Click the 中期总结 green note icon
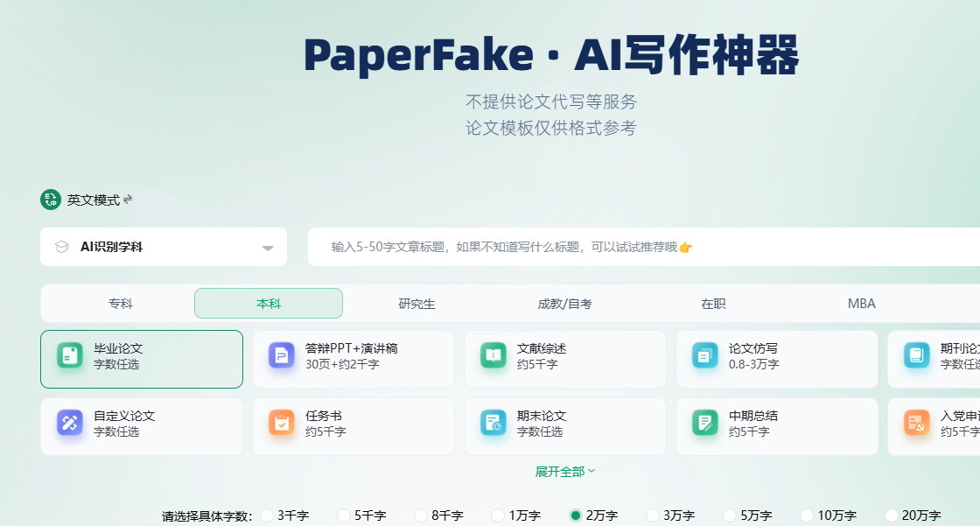Image resolution: width=980 pixels, height=526 pixels. point(705,423)
